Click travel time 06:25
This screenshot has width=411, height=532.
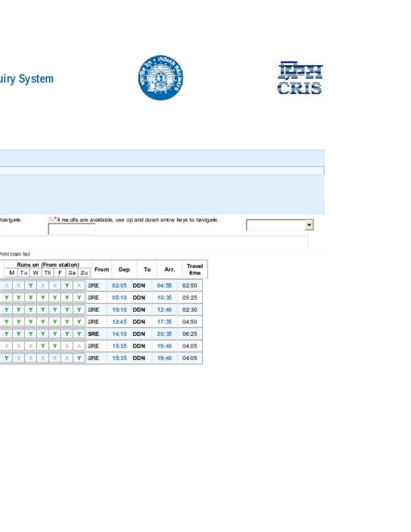(x=190, y=334)
